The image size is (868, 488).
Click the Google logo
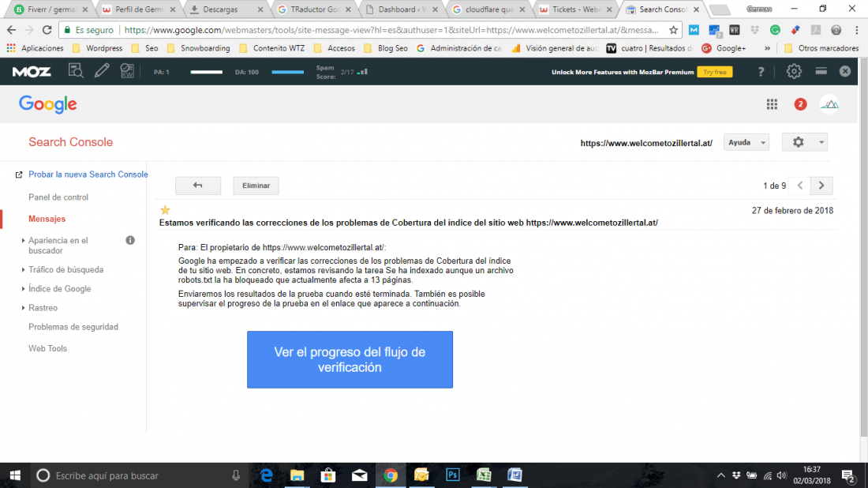point(47,104)
